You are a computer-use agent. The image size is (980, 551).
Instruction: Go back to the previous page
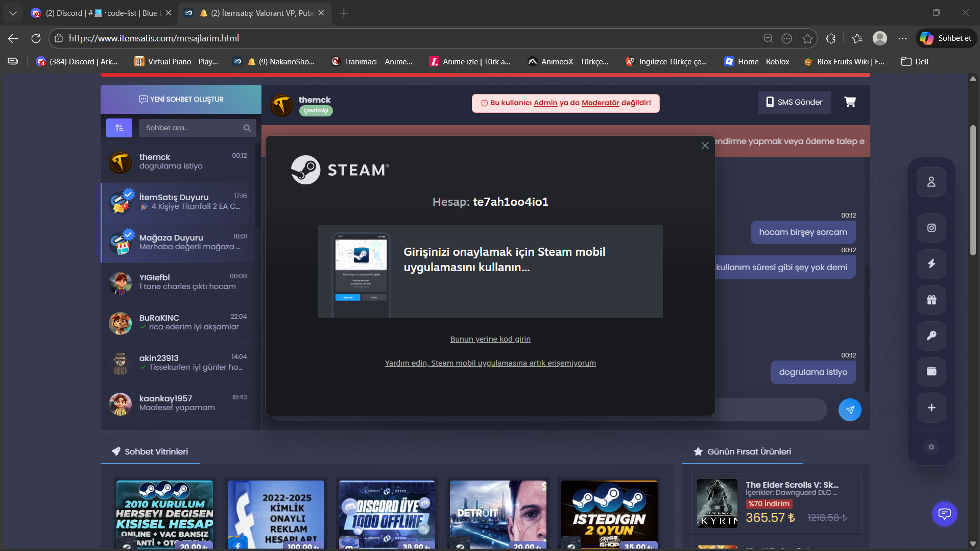point(13,38)
